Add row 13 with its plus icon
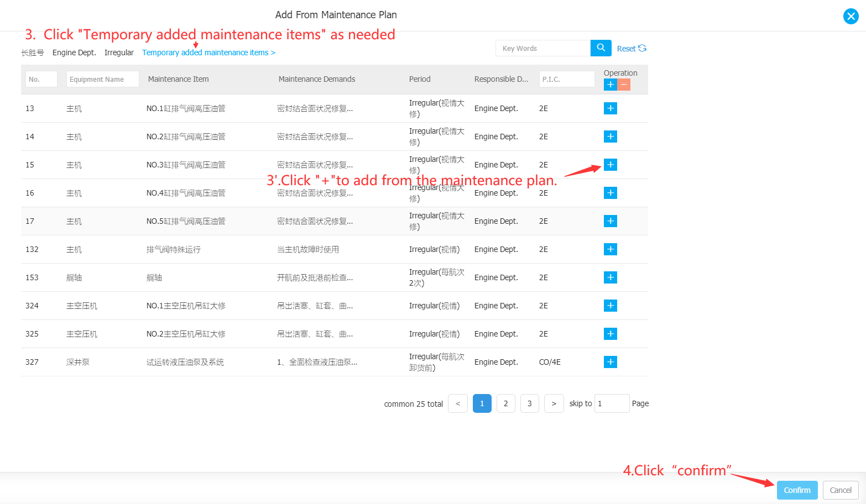The image size is (866, 504). [611, 108]
